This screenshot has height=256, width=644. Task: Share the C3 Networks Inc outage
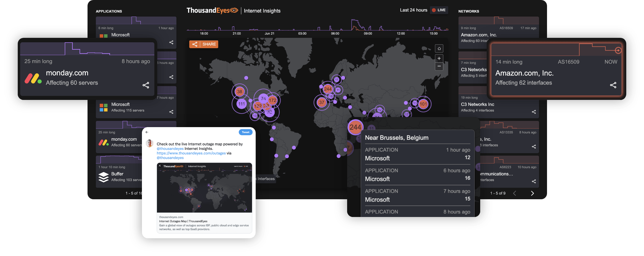coord(534,112)
